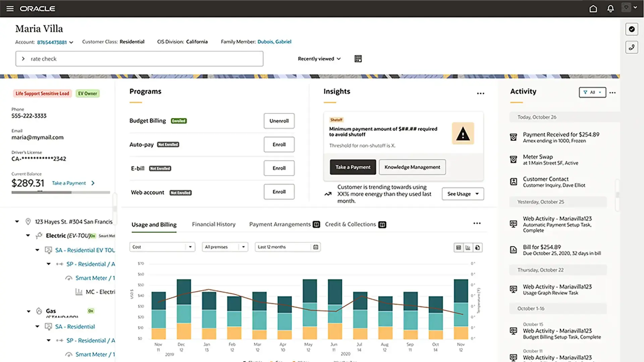Click the rate check search field
The width and height of the screenshot is (644, 362).
[139, 59]
